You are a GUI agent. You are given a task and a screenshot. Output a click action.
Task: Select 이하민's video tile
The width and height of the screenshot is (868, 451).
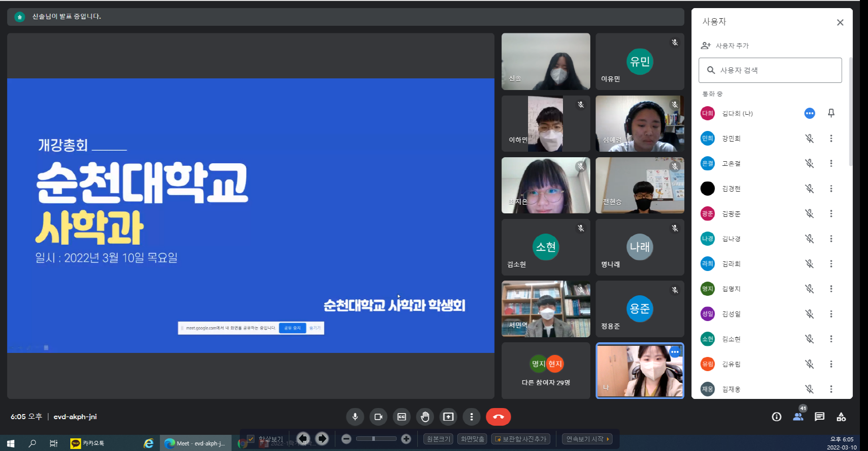pyautogui.click(x=546, y=123)
